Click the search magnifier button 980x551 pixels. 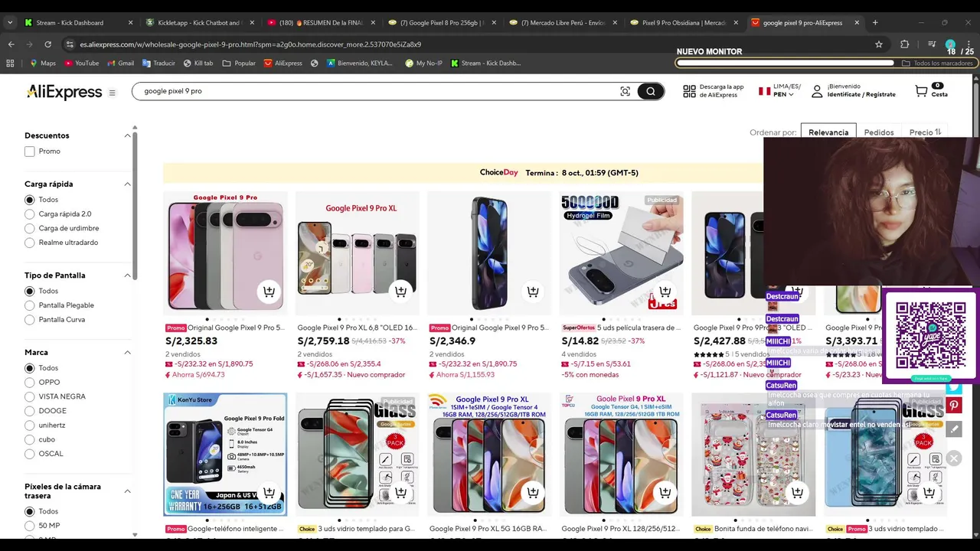click(650, 92)
